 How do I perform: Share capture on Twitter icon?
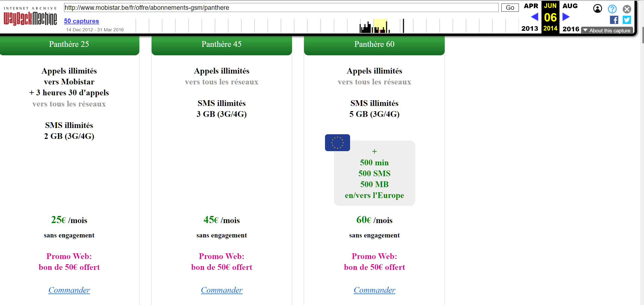point(627,20)
